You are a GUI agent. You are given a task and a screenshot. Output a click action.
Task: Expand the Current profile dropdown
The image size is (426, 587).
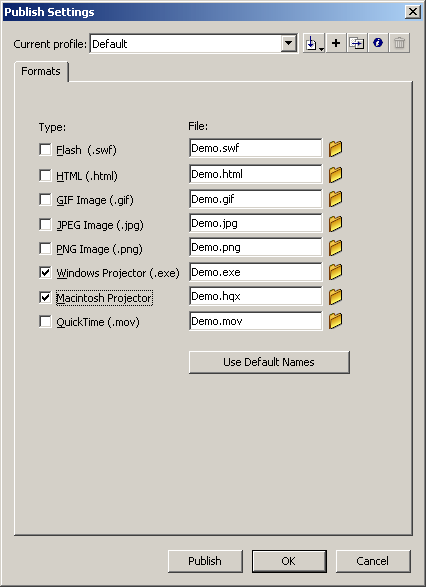pos(289,44)
